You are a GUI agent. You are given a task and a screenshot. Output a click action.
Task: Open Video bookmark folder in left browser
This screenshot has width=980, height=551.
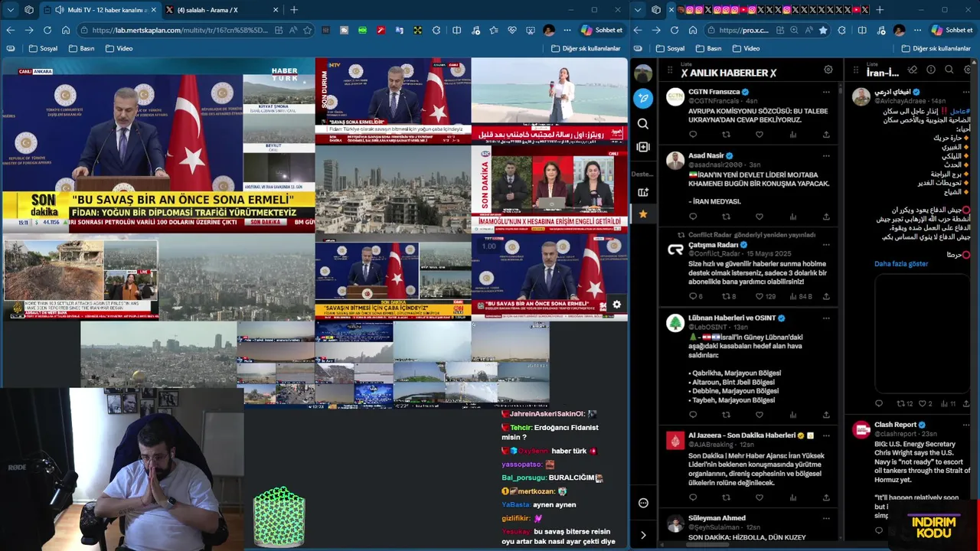(119, 48)
